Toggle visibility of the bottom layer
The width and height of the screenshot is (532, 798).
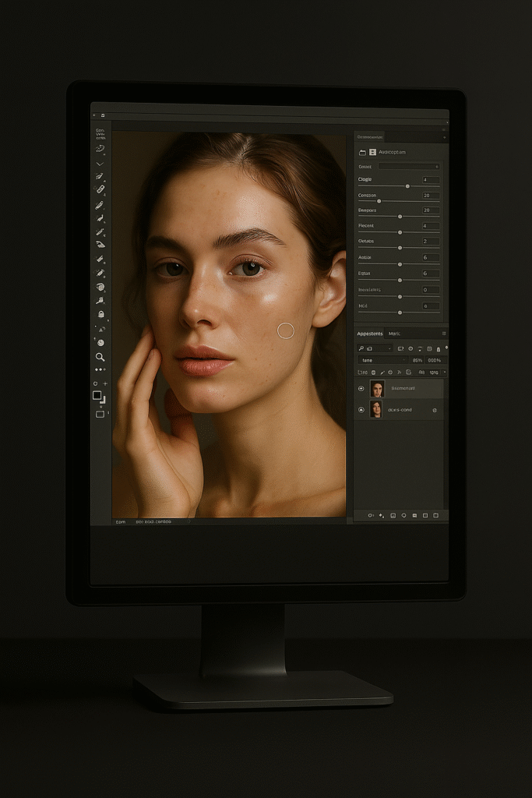click(x=361, y=410)
